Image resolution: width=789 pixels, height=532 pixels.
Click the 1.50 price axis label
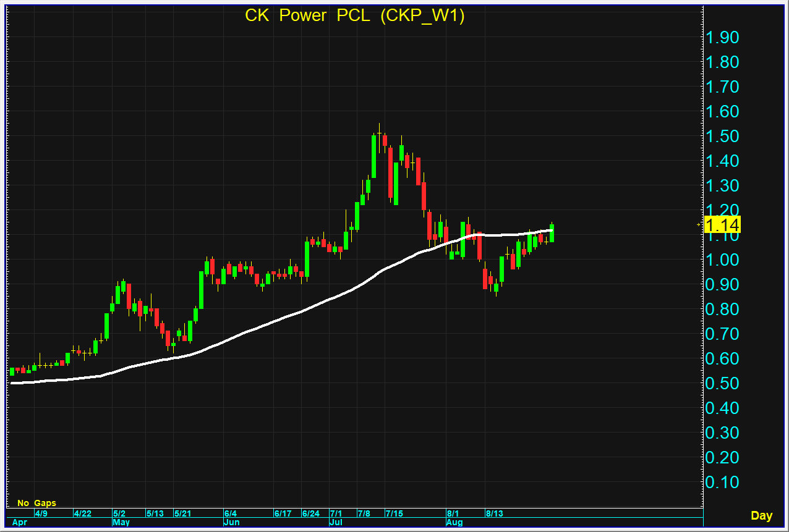pyautogui.click(x=722, y=136)
